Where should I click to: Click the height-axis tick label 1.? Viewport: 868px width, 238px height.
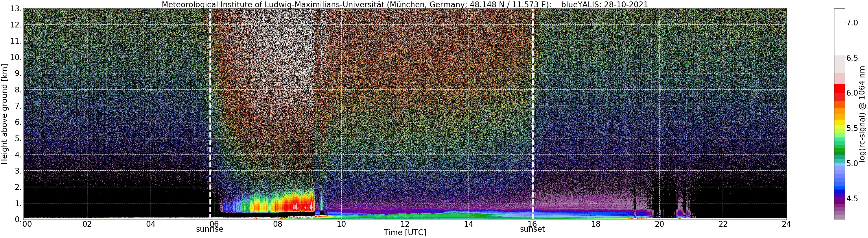[x=19, y=203]
